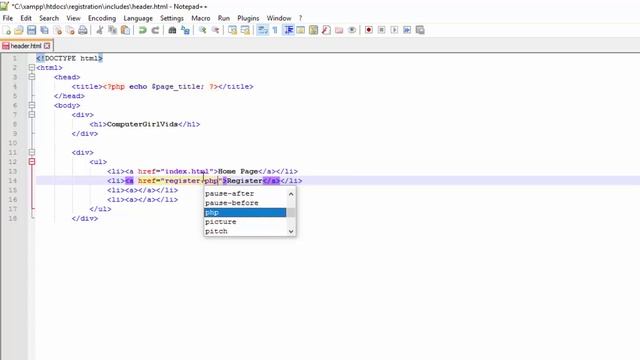
Task: Open the Function List icon
Action: 326,30
